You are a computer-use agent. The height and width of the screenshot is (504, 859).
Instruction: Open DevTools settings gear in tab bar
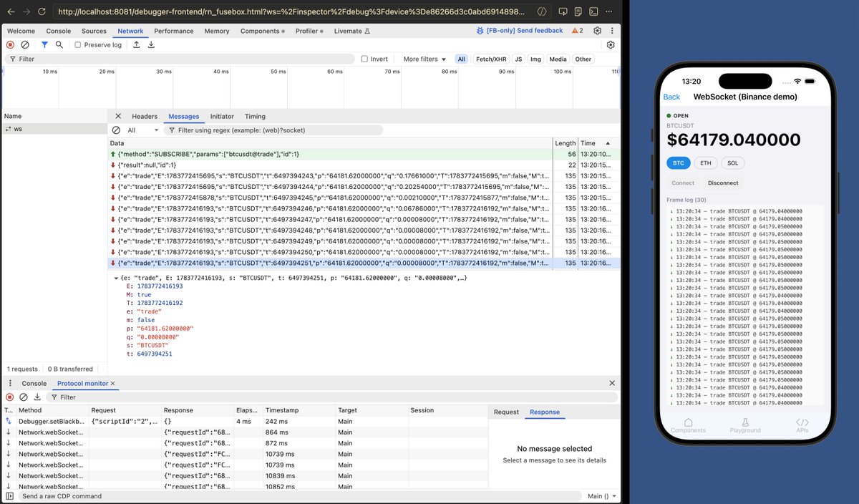tap(597, 31)
